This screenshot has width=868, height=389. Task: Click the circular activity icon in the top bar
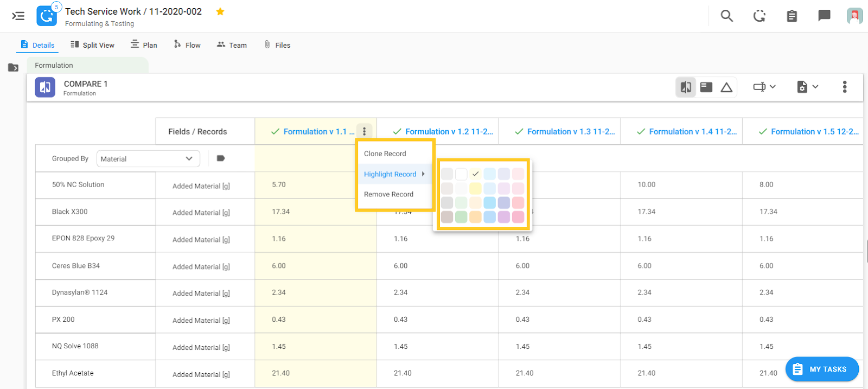(x=759, y=16)
